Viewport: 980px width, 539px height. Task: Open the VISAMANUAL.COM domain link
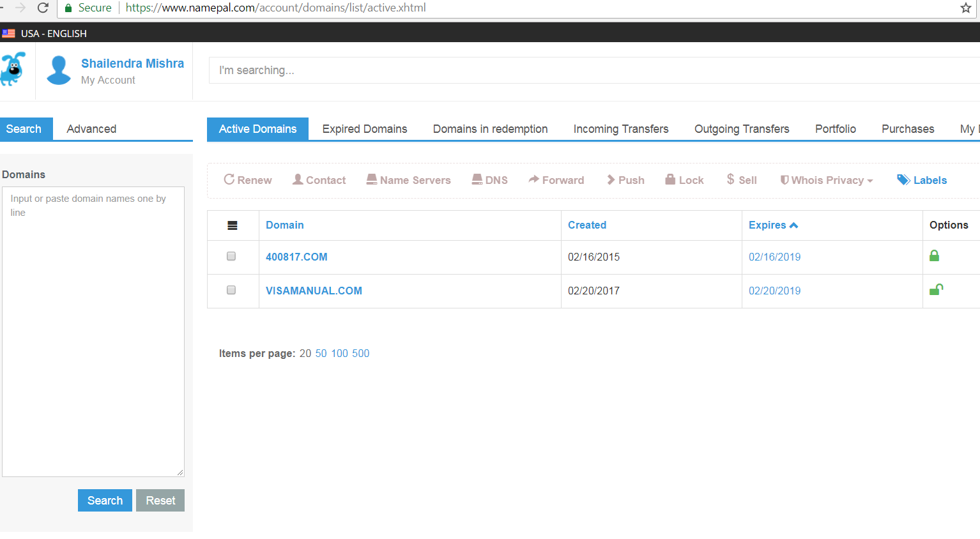coord(314,291)
